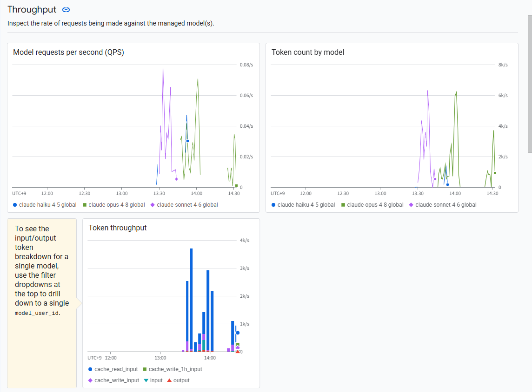This screenshot has height=392, width=532.
Task: Click the Token throughput chart title
Action: 117,228
